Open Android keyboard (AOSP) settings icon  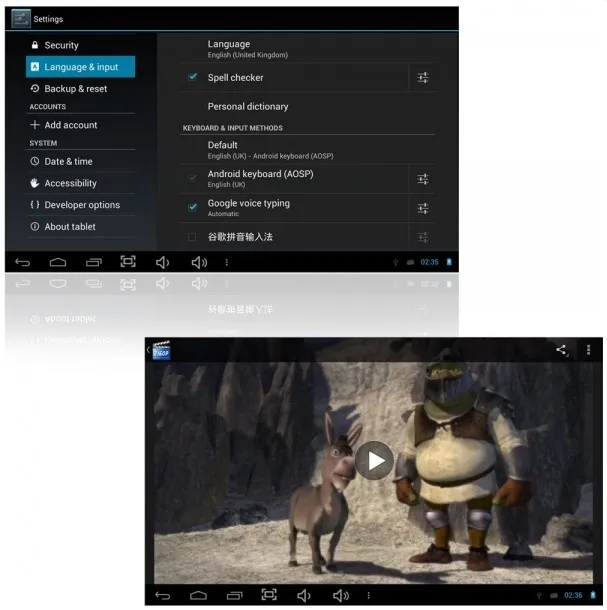(x=423, y=179)
